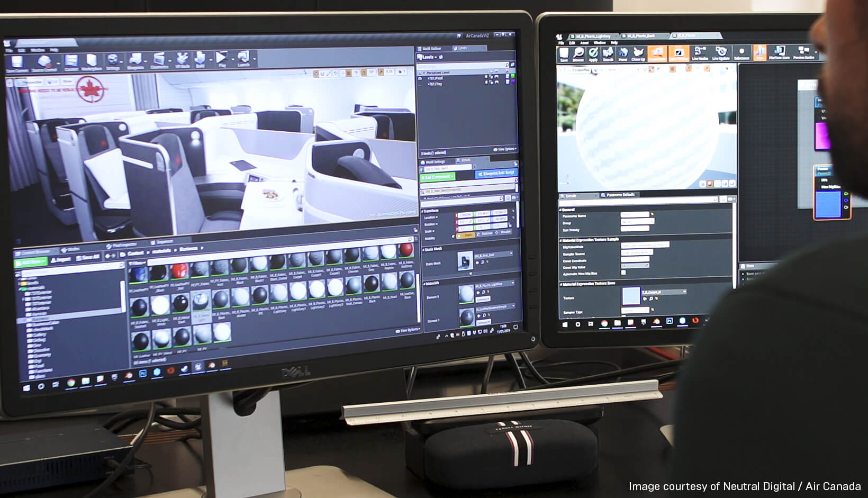The width and height of the screenshot is (868, 498).
Task: Click Home in the material editor toolbar
Action: 623,54
